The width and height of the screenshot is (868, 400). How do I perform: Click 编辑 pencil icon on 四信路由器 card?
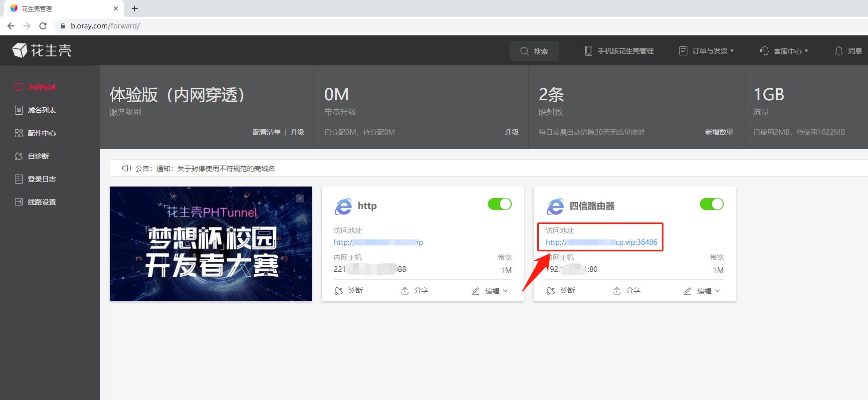pos(687,291)
